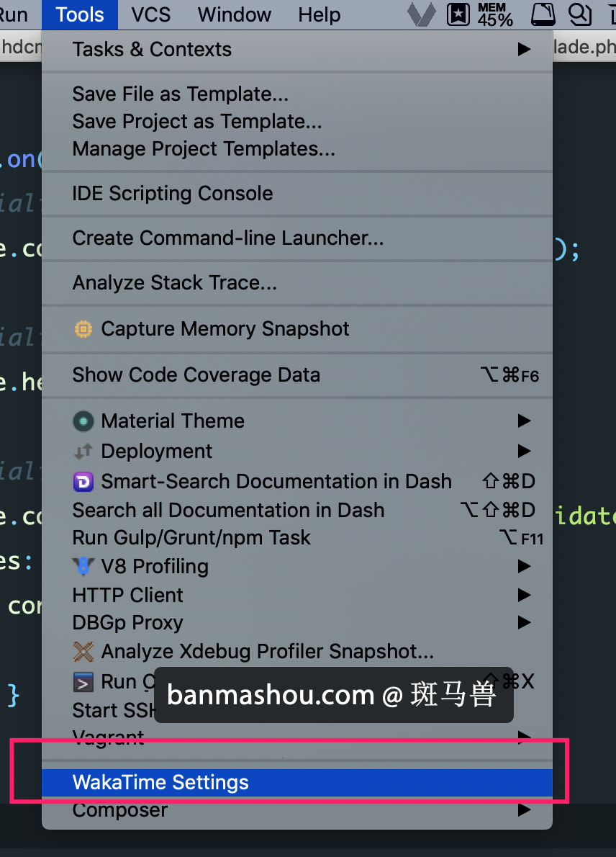Open the Deployment entry

(297, 452)
